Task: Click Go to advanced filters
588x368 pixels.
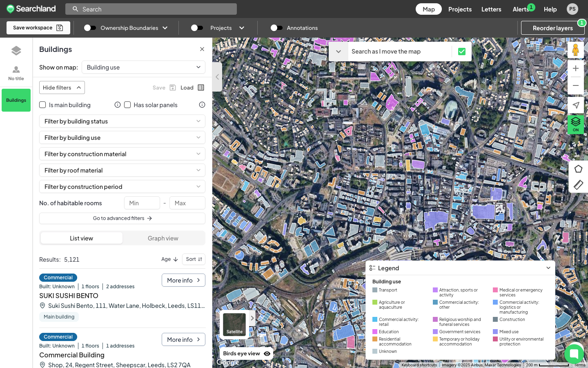Action: point(122,218)
